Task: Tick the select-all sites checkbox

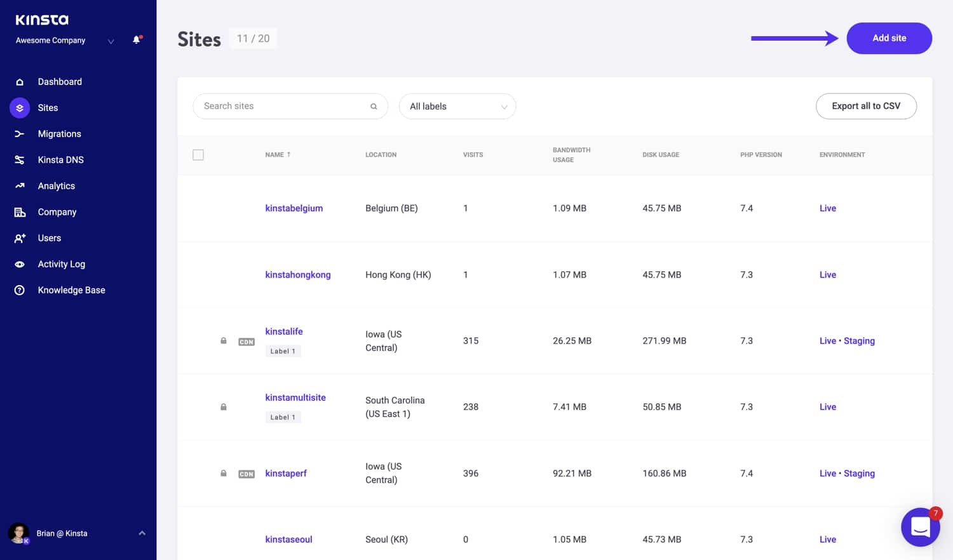Action: coord(198,154)
